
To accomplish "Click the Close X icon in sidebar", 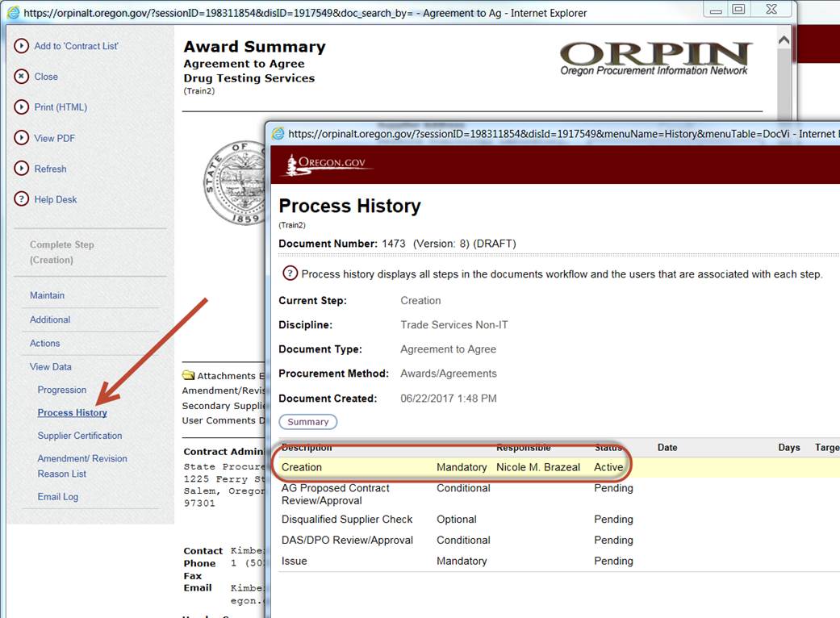I will tap(22, 77).
